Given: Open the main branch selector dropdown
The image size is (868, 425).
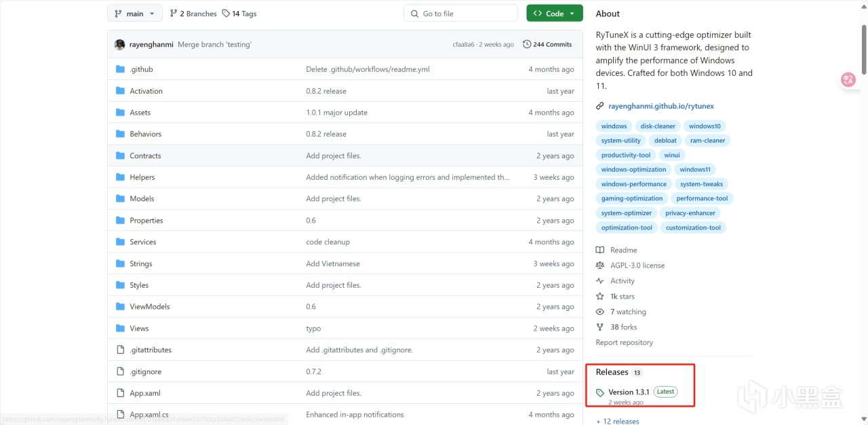Looking at the screenshot, I should pos(135,13).
